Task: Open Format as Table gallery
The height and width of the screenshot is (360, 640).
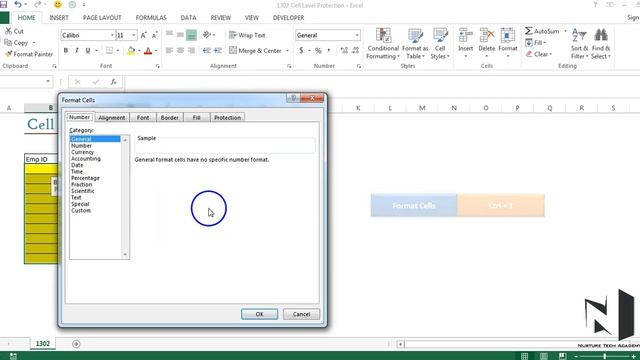Action: tap(415, 44)
